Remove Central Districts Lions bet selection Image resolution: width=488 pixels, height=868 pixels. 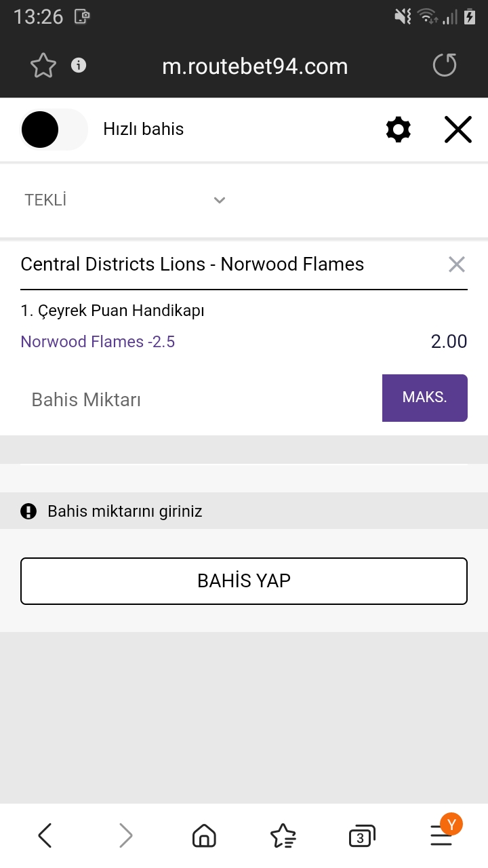click(x=457, y=264)
